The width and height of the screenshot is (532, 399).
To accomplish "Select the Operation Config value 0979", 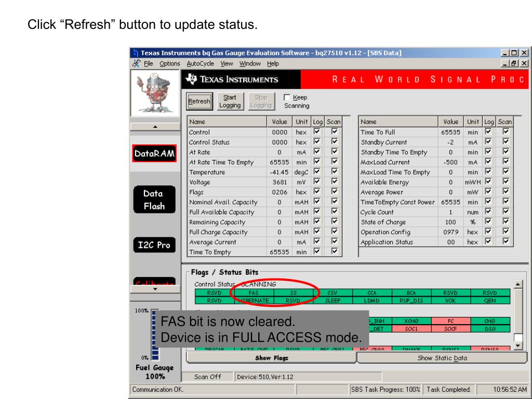I will [451, 232].
